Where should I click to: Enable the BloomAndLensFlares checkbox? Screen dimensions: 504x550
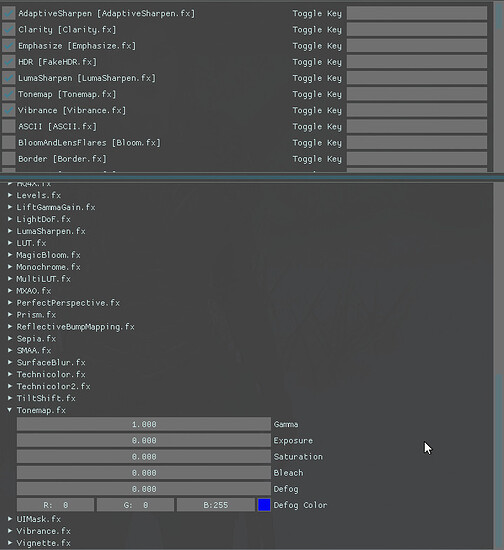click(x=9, y=142)
